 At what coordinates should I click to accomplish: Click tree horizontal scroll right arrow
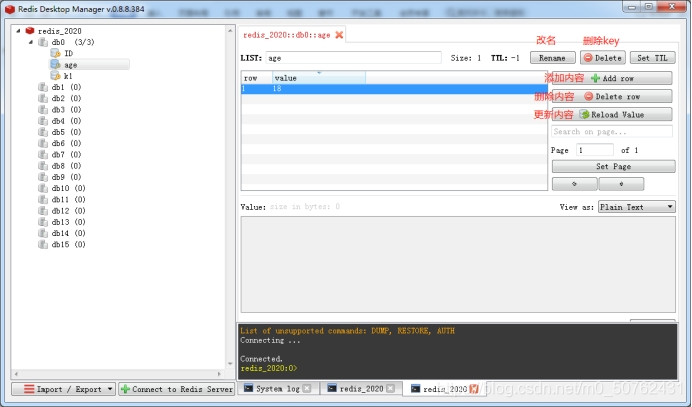pyautogui.click(x=219, y=373)
